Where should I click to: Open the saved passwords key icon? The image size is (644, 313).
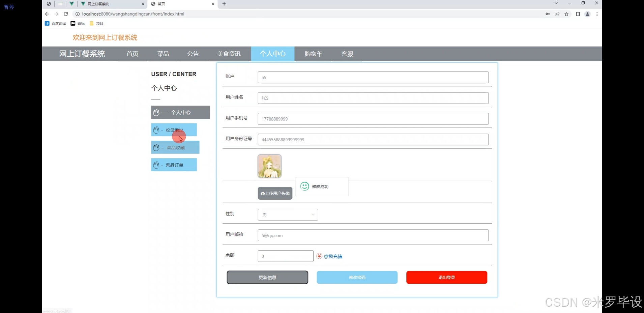click(548, 14)
